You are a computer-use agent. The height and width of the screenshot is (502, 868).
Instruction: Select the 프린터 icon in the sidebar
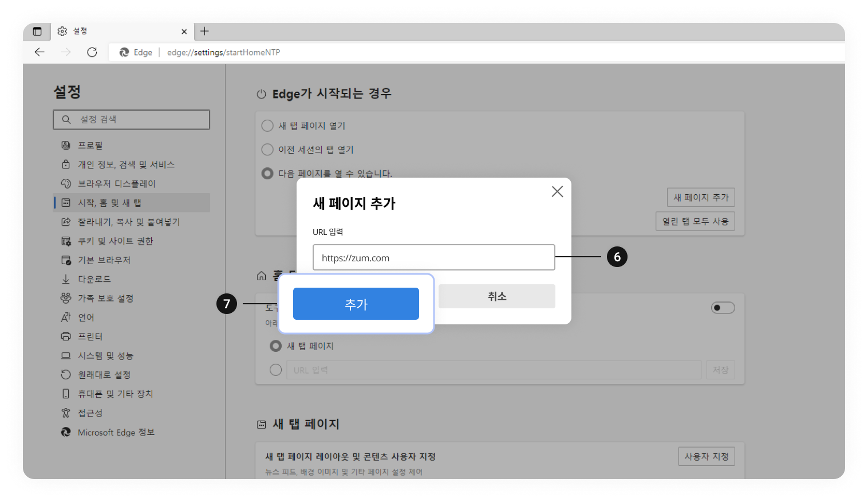point(66,336)
